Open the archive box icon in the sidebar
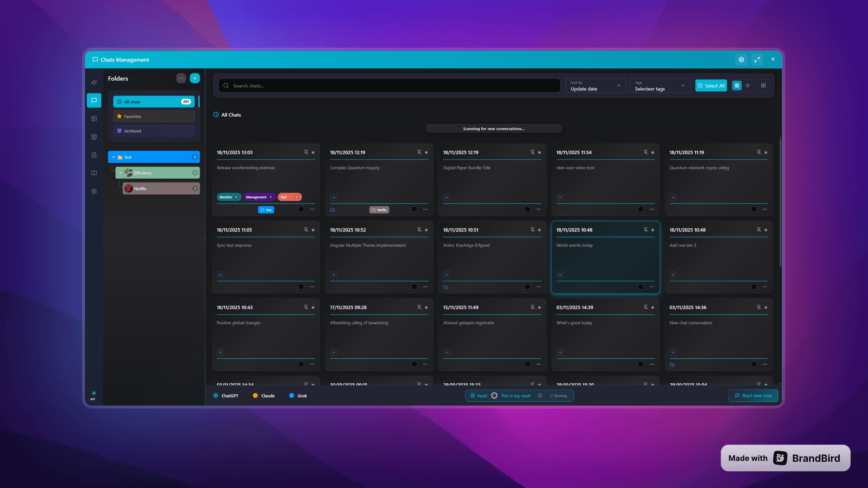 point(94,137)
